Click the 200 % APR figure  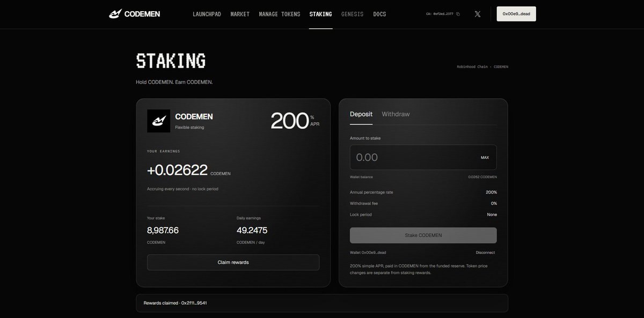(x=295, y=121)
